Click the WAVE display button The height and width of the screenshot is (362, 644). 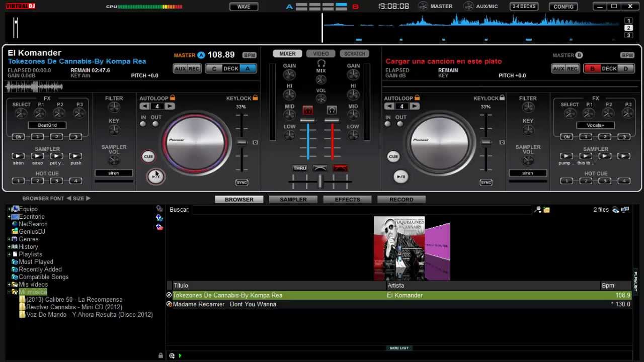[244, 7]
